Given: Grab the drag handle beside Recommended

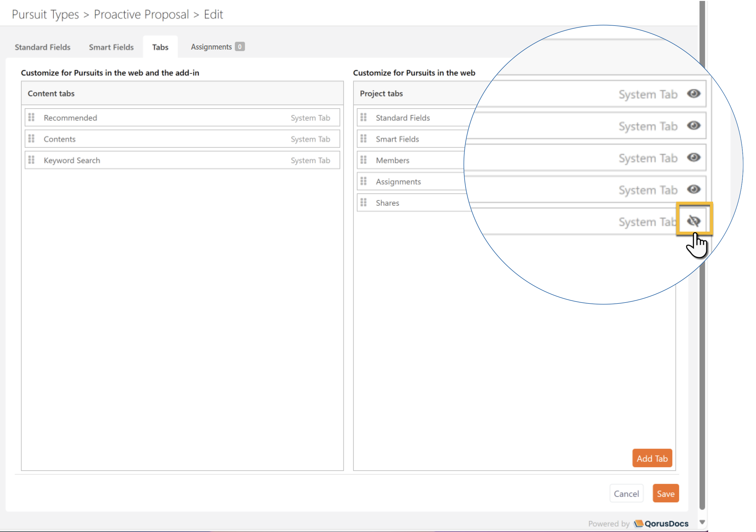Looking at the screenshot, I should (x=31, y=118).
